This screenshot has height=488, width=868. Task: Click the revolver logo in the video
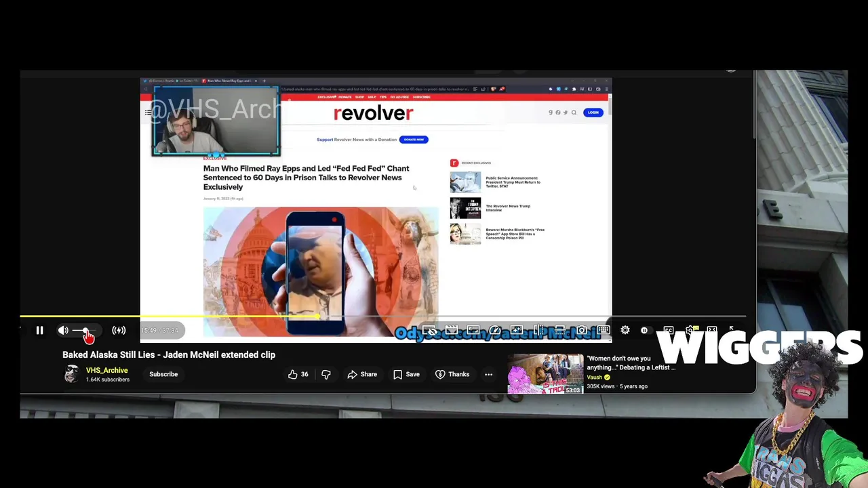(x=373, y=113)
